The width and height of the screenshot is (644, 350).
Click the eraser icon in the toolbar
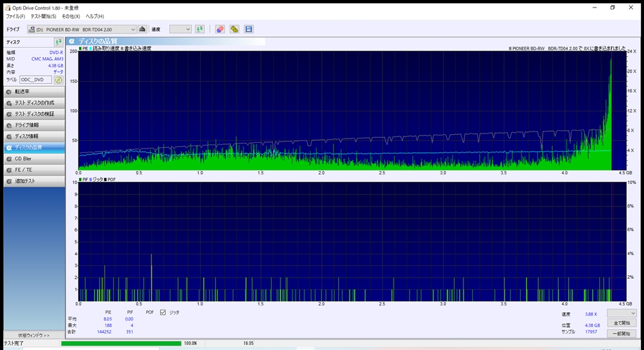coord(219,29)
